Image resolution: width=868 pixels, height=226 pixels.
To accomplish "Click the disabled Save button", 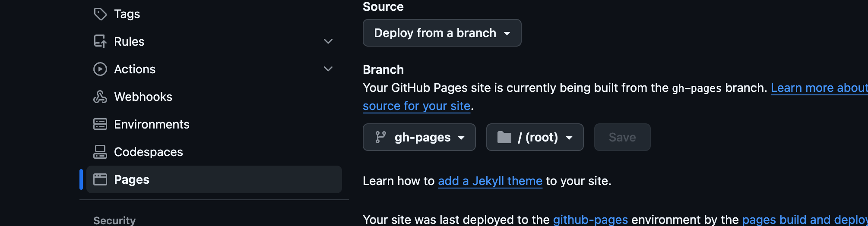I will tap(622, 137).
